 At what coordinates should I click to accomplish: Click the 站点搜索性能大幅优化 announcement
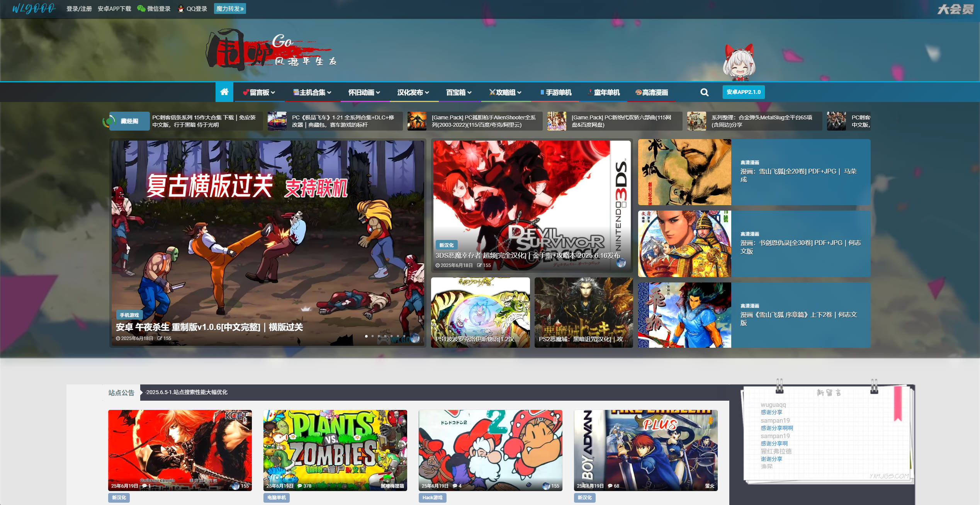pos(187,392)
